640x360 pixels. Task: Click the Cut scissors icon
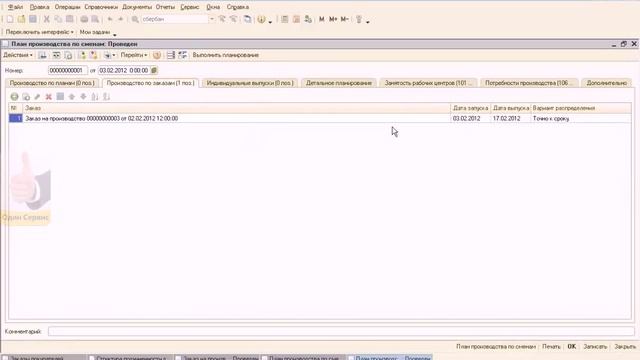pyautogui.click(x=47, y=19)
